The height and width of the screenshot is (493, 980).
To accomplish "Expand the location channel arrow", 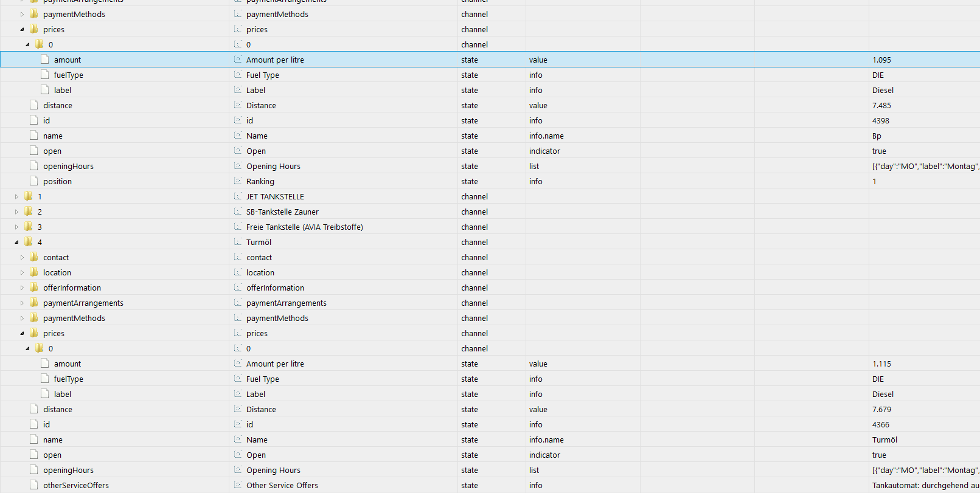I will [x=22, y=272].
